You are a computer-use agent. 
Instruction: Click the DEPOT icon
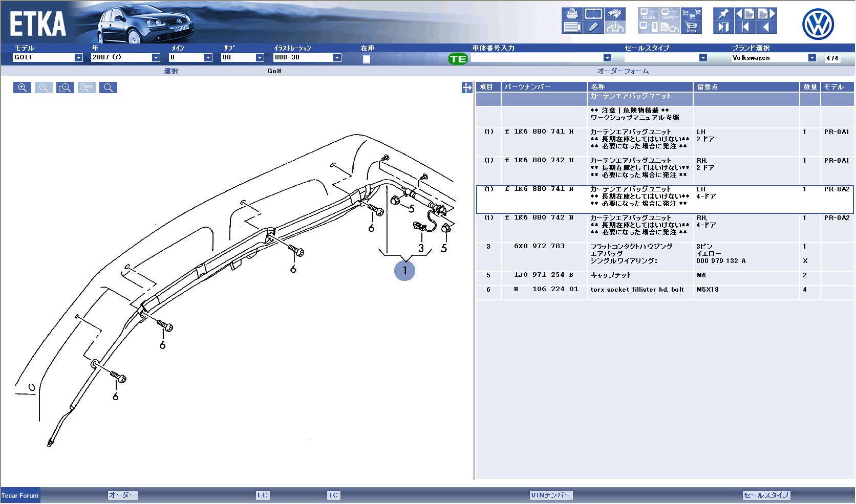(670, 14)
